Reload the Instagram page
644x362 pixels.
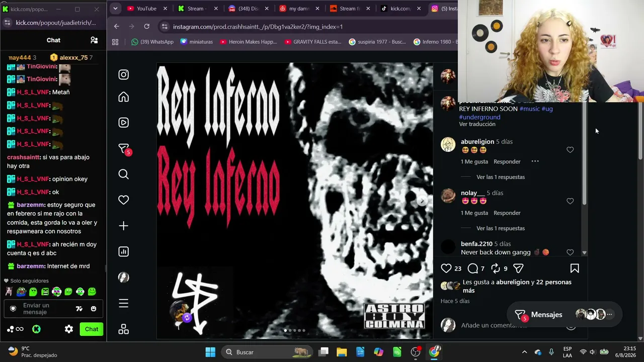coord(146,26)
